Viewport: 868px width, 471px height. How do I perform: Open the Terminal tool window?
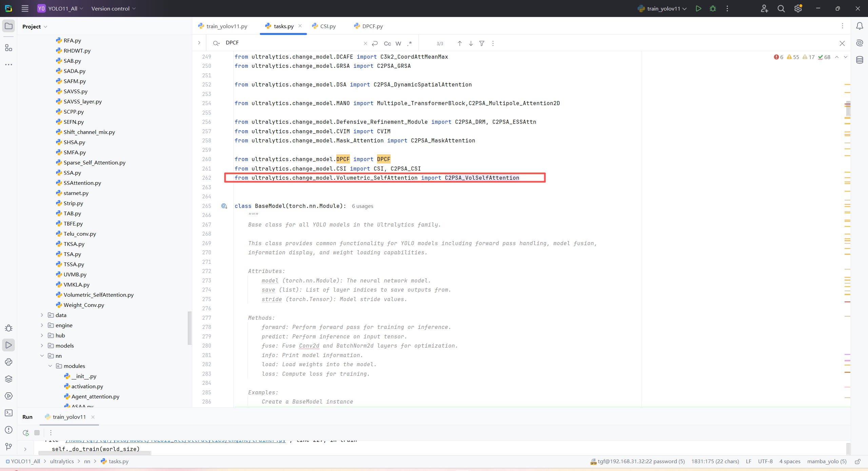click(9, 413)
